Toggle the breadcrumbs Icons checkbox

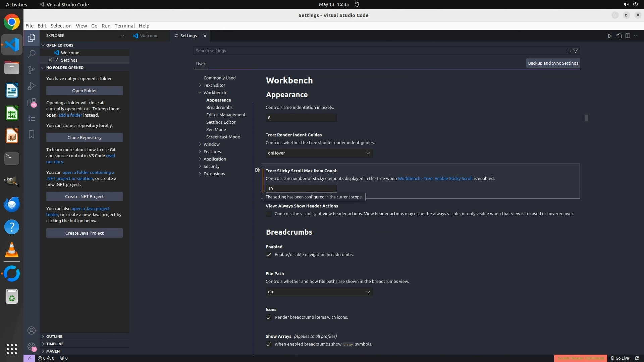click(269, 317)
